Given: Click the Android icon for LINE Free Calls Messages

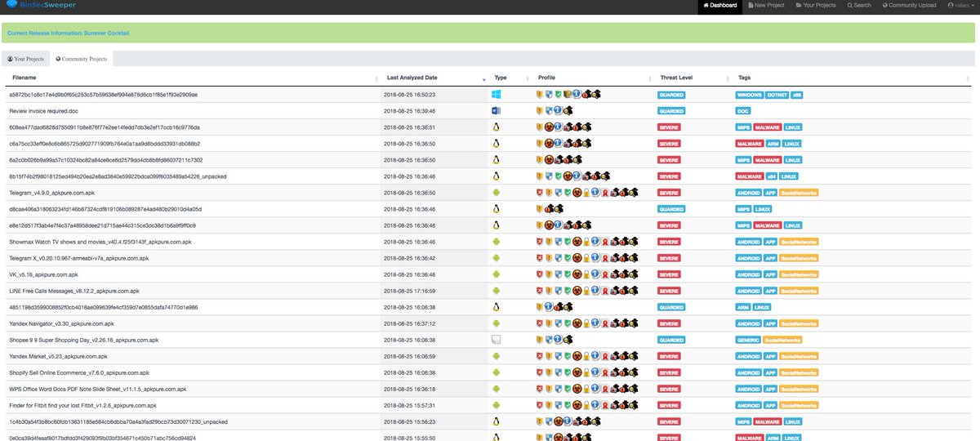Looking at the screenshot, I should pyautogui.click(x=496, y=291).
